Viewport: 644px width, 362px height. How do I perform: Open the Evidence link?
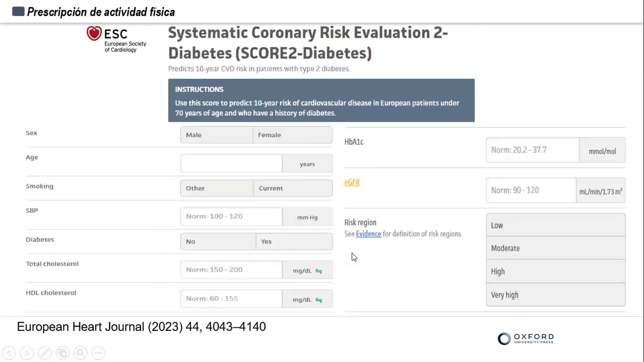(x=368, y=234)
